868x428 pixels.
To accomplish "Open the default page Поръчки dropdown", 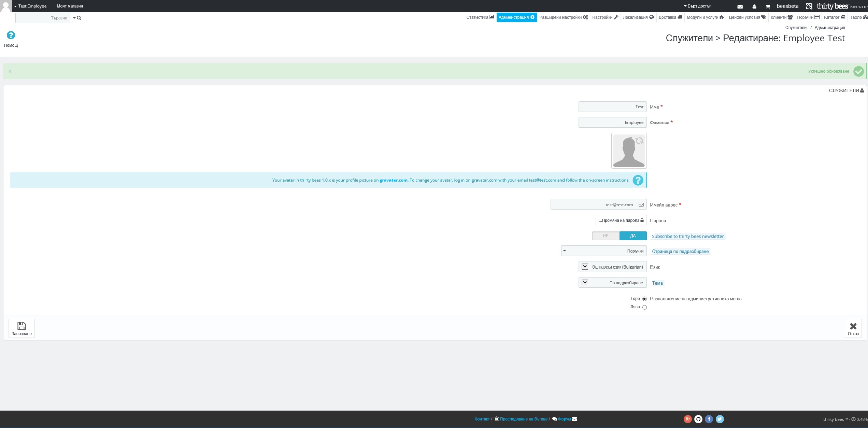I will 604,251.
